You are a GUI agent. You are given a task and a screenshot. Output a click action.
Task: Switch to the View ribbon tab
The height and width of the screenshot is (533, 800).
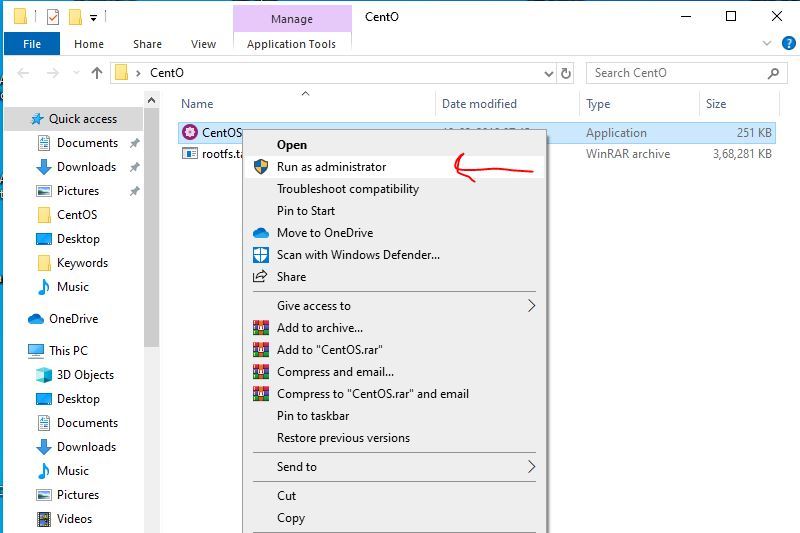click(203, 44)
